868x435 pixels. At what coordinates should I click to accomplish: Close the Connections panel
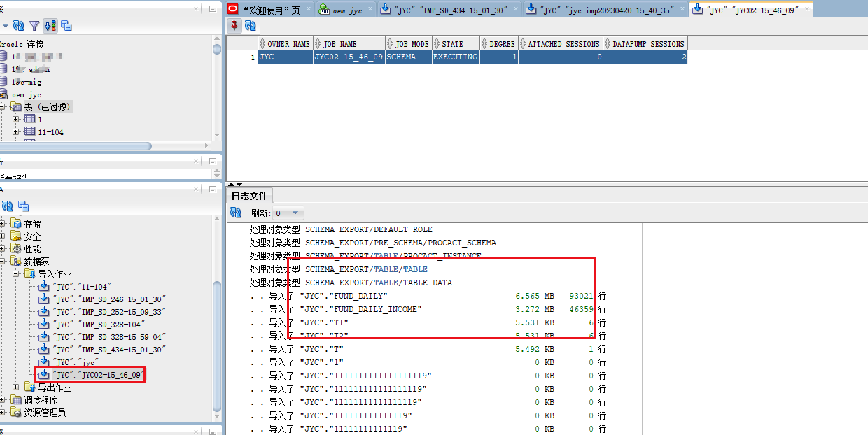[x=197, y=8]
